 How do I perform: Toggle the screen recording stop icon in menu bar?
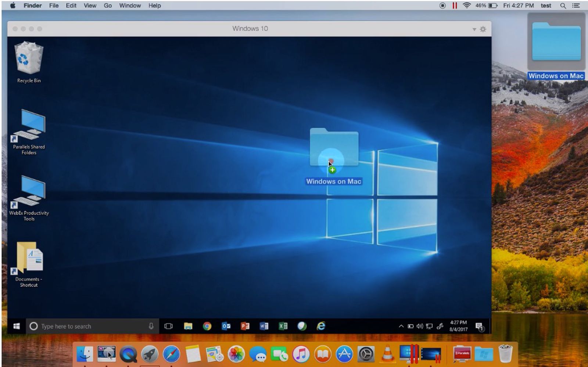pyautogui.click(x=442, y=6)
